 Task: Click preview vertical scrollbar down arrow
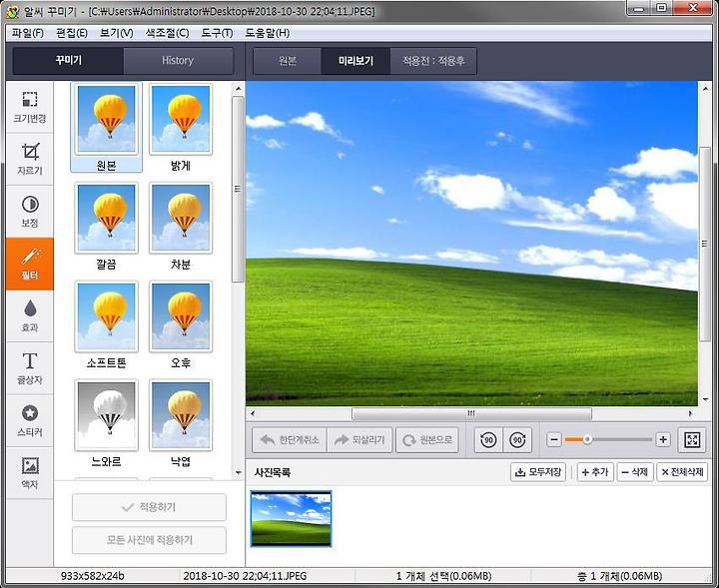coord(705,399)
